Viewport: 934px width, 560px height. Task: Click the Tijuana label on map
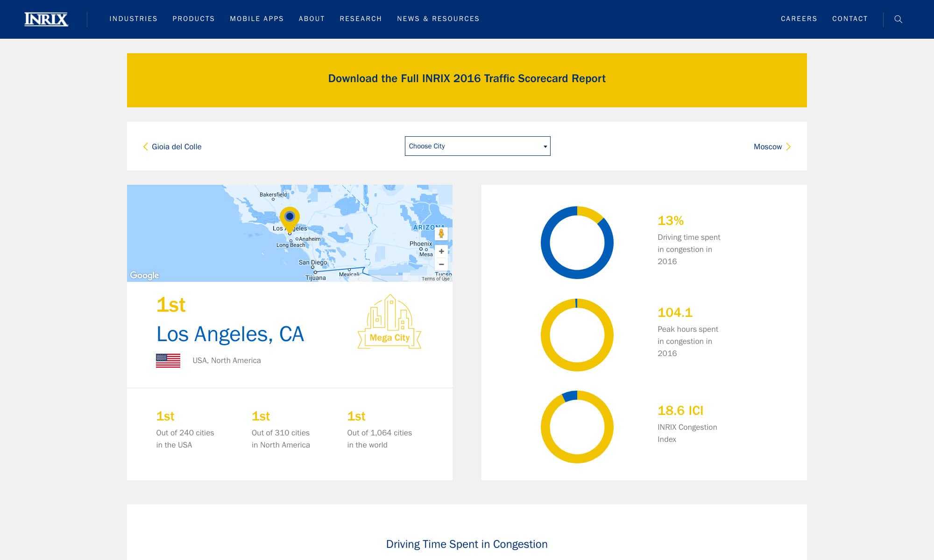316,278
